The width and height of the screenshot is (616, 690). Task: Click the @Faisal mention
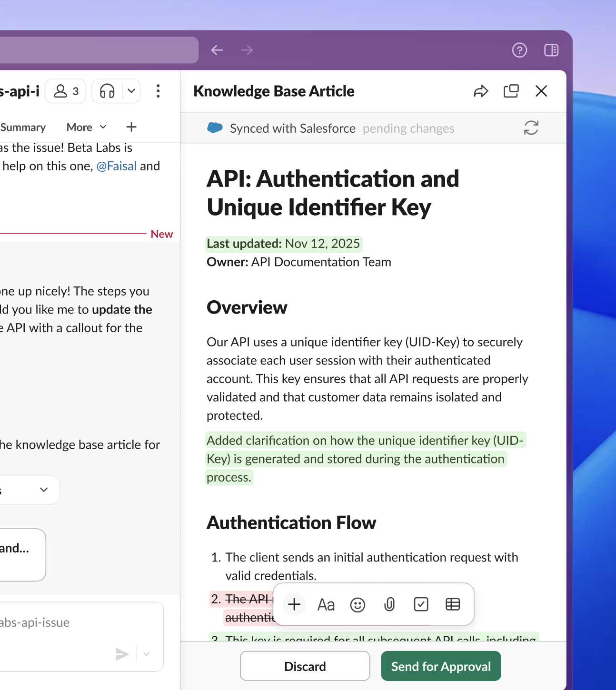click(x=117, y=166)
